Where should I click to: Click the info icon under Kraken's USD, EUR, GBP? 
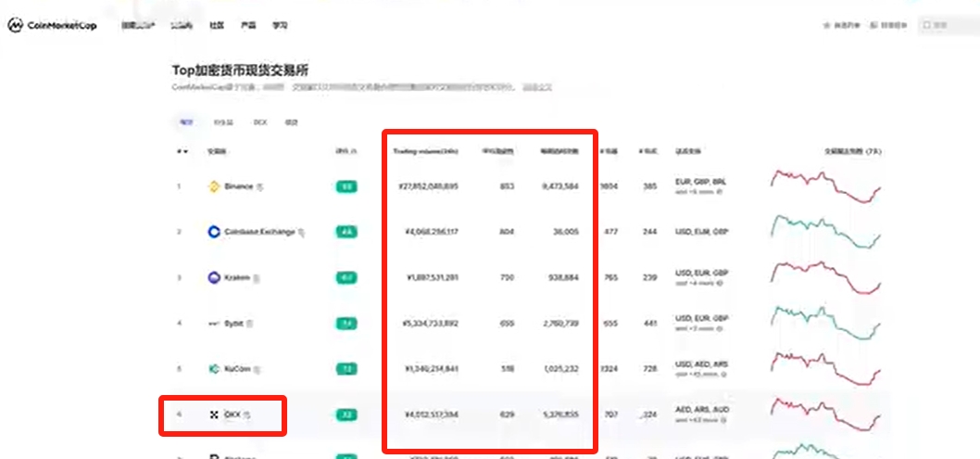click(x=720, y=283)
